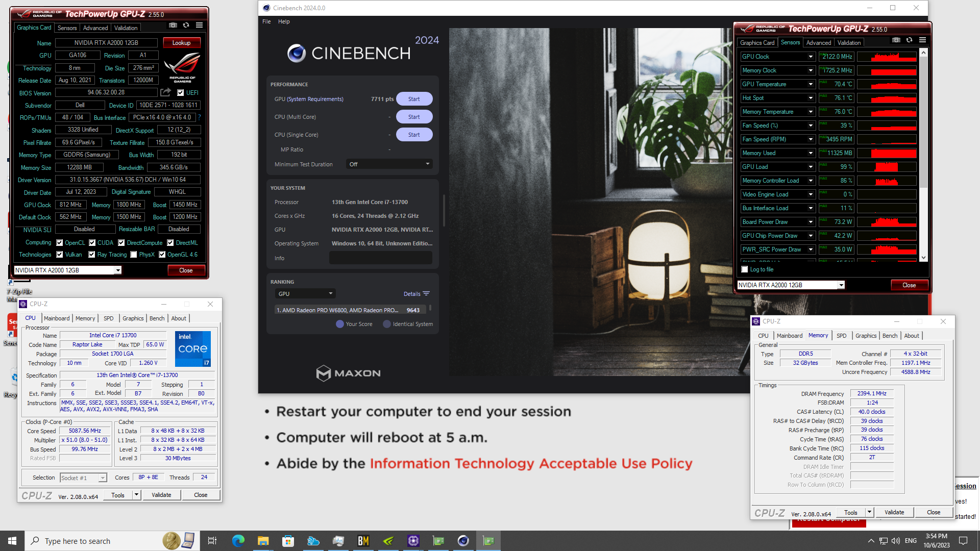The height and width of the screenshot is (551, 980).
Task: Open File Explorer from the taskbar
Action: click(263, 541)
